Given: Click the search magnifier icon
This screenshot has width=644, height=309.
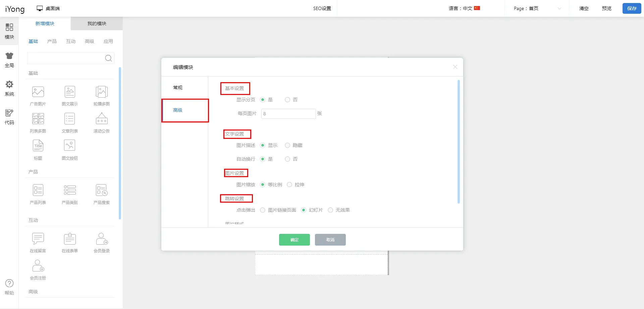Looking at the screenshot, I should (108, 58).
